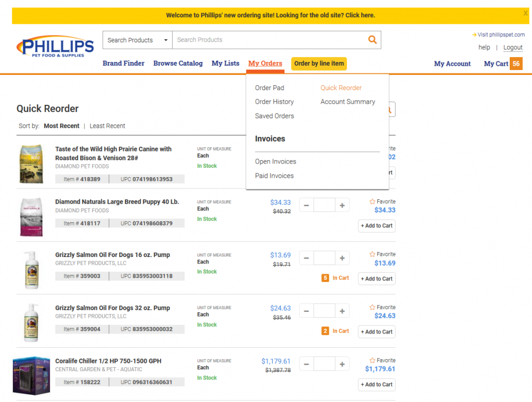
Task: Click Order by line item button
Action: click(x=319, y=64)
